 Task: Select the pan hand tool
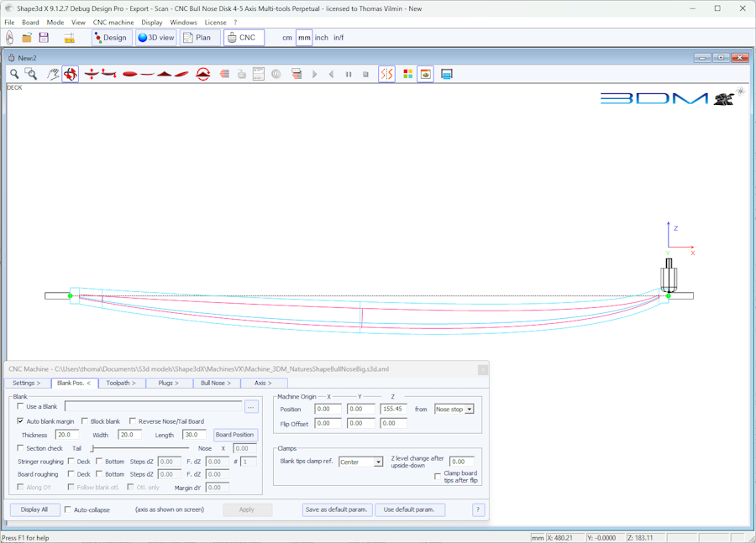53,74
